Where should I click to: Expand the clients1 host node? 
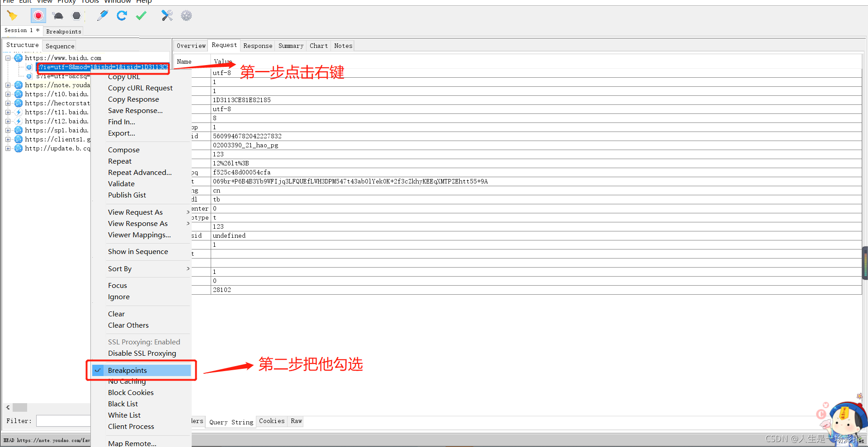(x=8, y=139)
